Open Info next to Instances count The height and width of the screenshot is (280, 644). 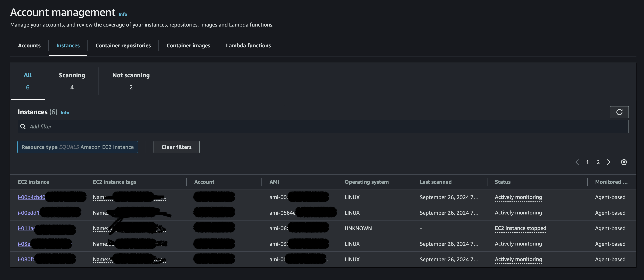[65, 113]
